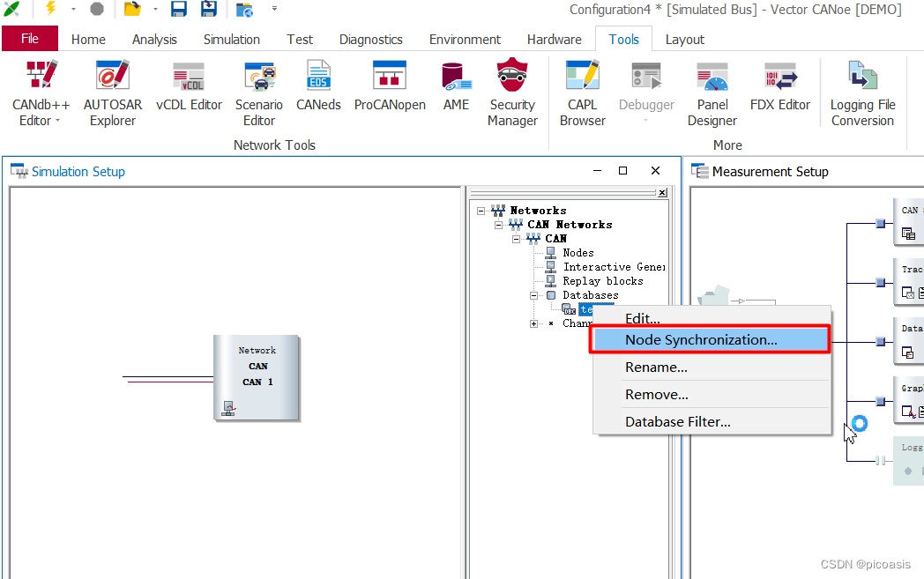Switch to the Environment ribbon tab
This screenshot has width=924, height=579.
click(465, 40)
